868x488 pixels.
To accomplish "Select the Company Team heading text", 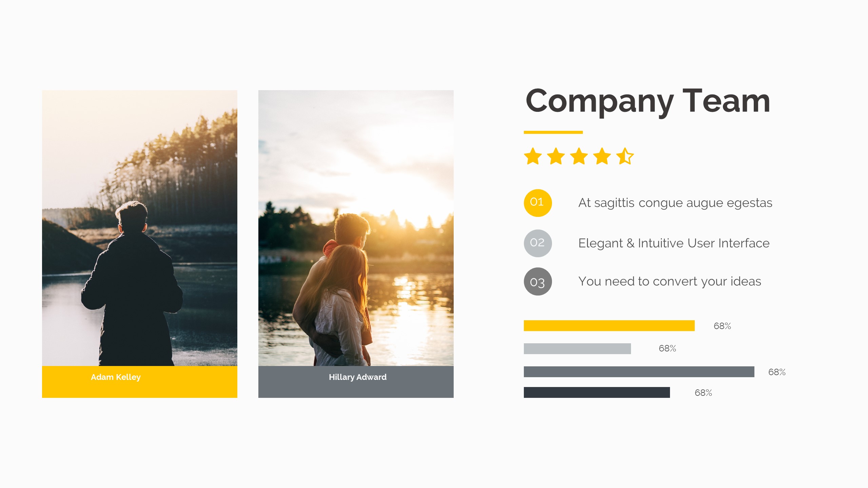I will (648, 102).
